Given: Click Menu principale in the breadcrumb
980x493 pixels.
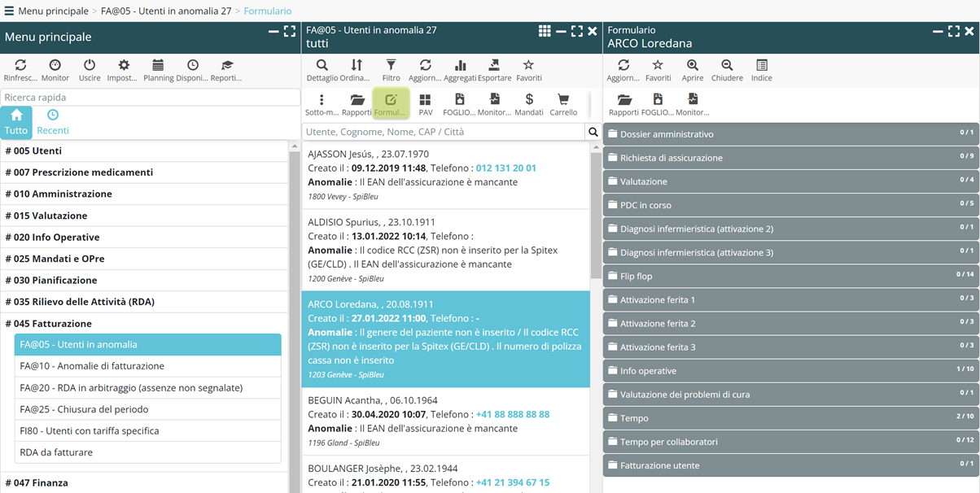Looking at the screenshot, I should tap(53, 11).
